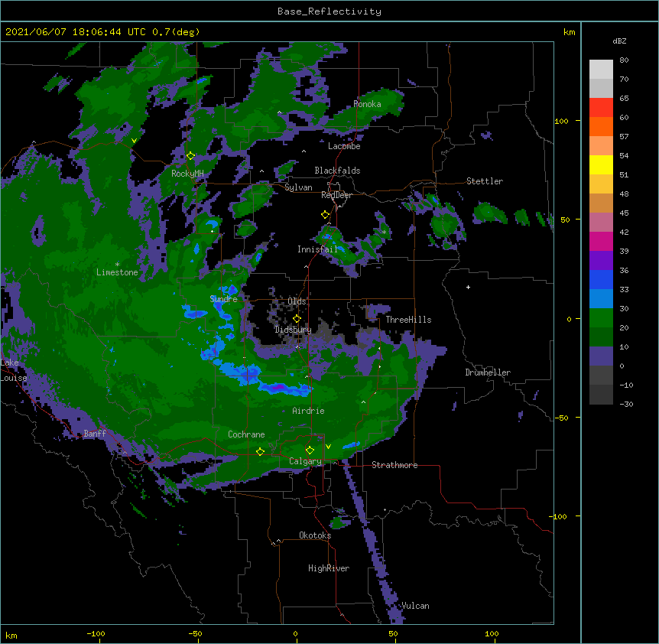This screenshot has height=644, width=659.
Task: Click the Strathmore city label
Action: pyautogui.click(x=394, y=465)
